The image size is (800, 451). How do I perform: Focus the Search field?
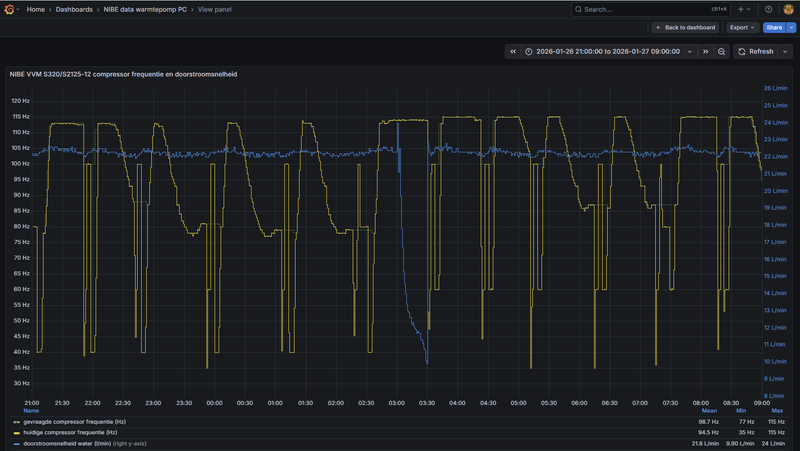point(651,9)
